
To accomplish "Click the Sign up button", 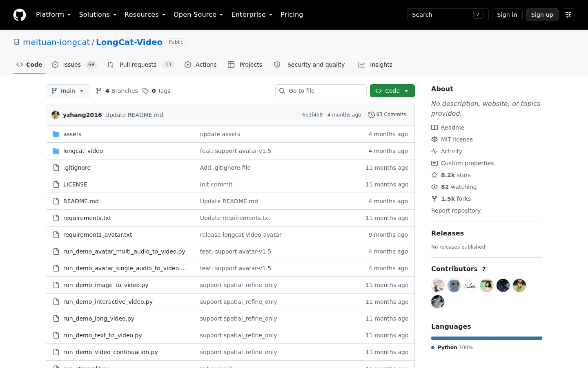I will pos(542,15).
